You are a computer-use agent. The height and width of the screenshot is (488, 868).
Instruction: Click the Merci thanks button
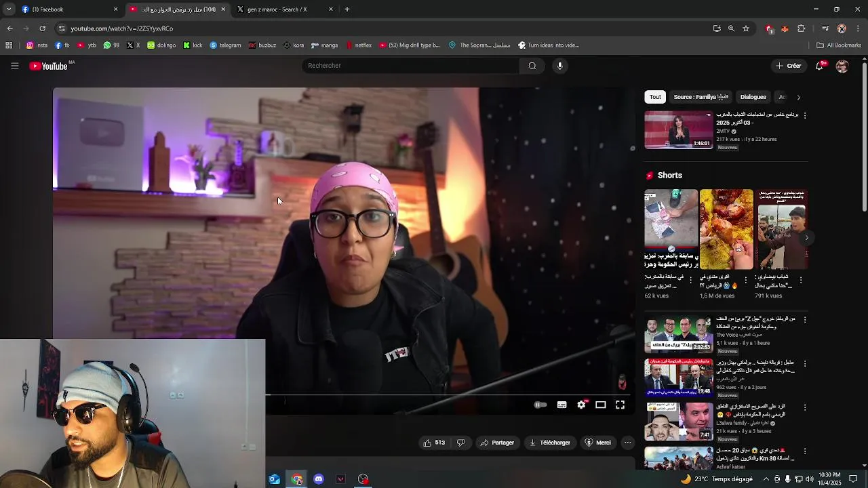(598, 443)
